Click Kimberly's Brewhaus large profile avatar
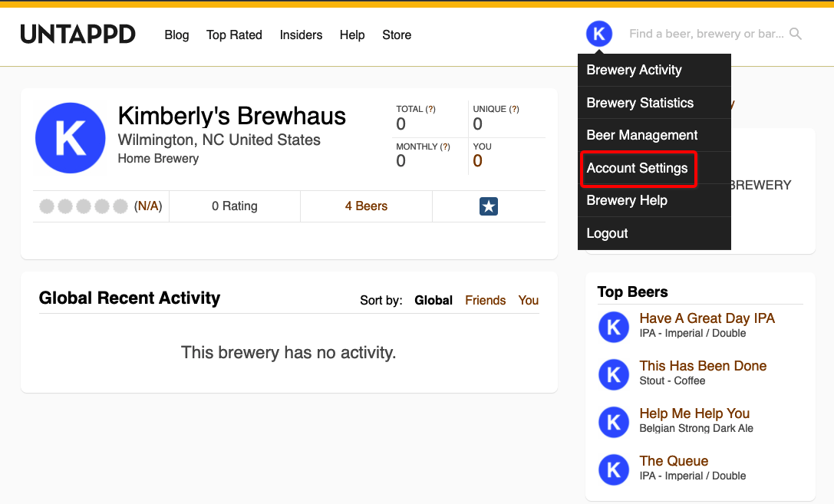Image resolution: width=834 pixels, height=504 pixels. (70, 138)
